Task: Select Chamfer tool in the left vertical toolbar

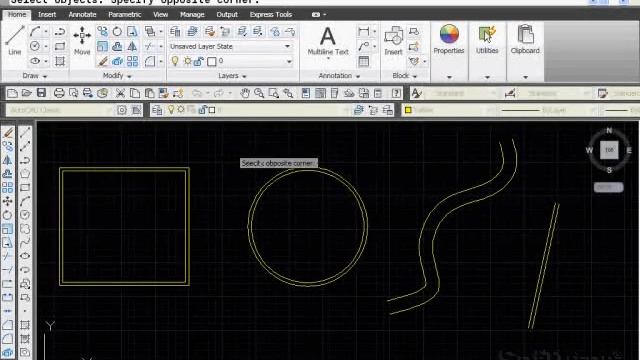Action: coord(7,325)
